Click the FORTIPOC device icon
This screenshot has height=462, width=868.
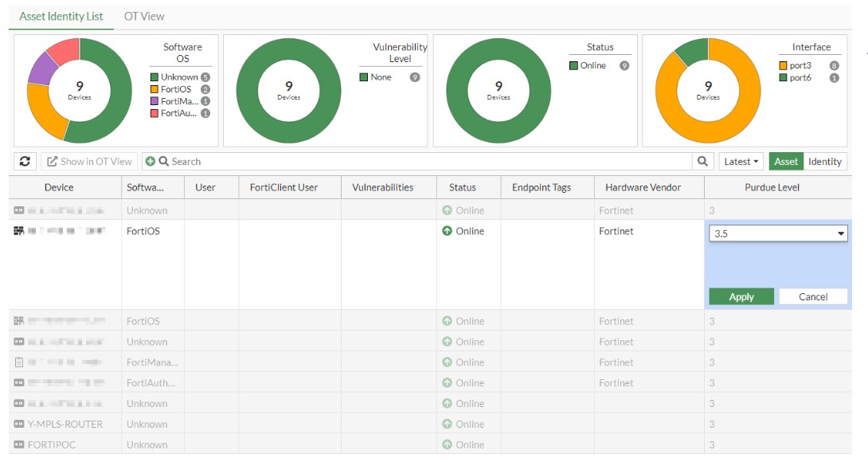click(19, 445)
